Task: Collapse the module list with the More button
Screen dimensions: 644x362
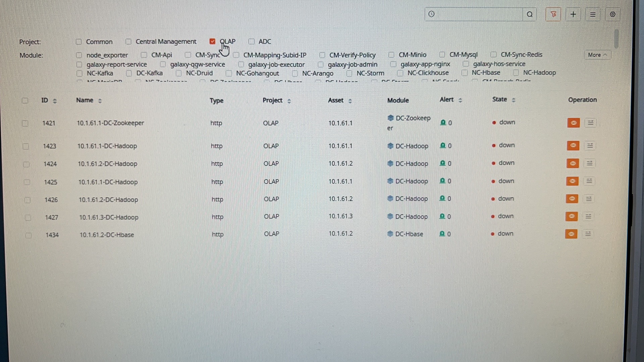Action: [x=597, y=55]
